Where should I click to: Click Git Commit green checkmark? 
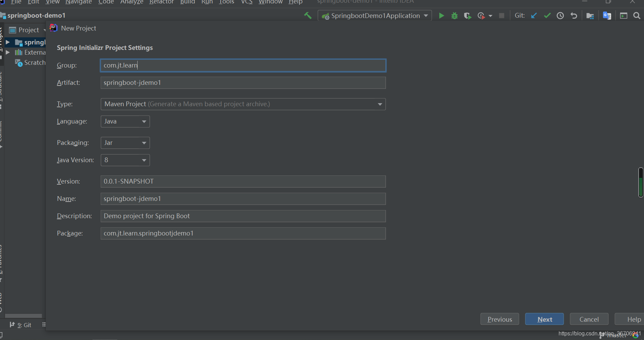(x=547, y=16)
